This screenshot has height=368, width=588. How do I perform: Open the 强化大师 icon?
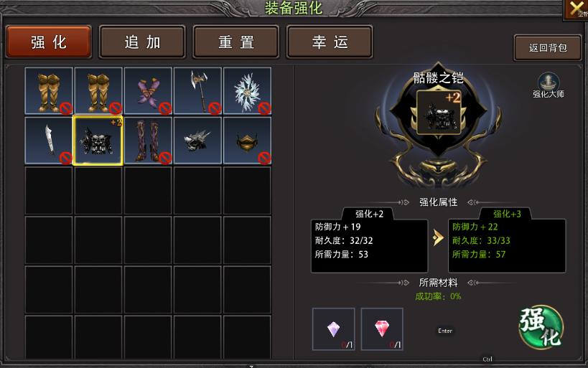549,85
